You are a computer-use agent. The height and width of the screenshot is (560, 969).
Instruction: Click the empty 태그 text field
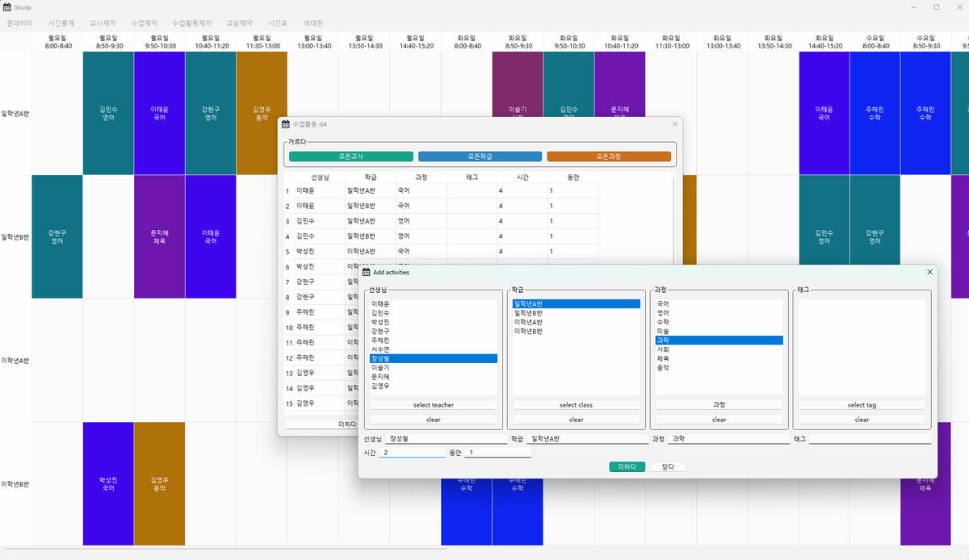(870, 439)
